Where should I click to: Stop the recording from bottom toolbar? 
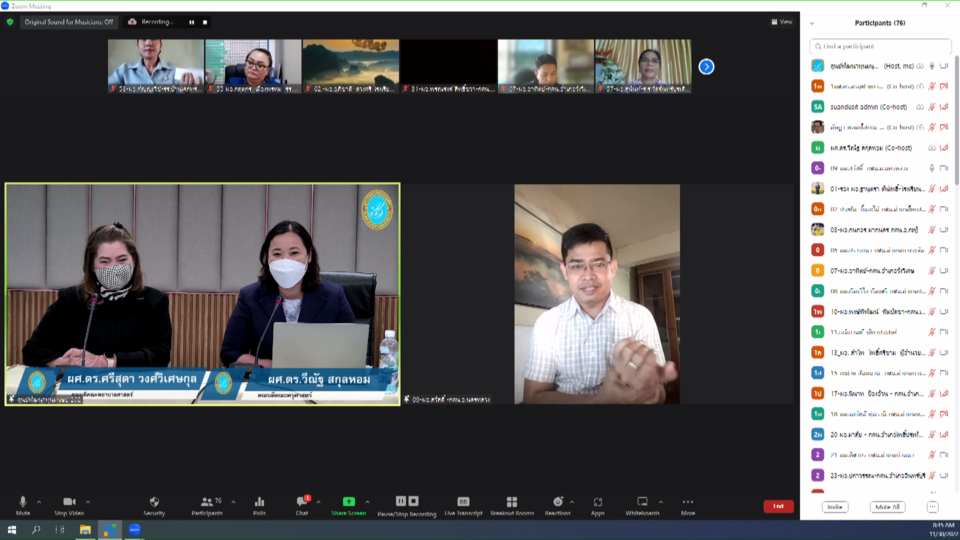pyautogui.click(x=414, y=501)
